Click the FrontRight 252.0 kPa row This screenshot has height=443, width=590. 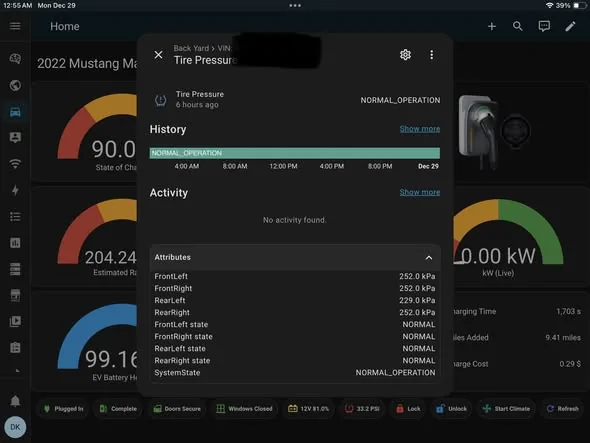point(295,288)
